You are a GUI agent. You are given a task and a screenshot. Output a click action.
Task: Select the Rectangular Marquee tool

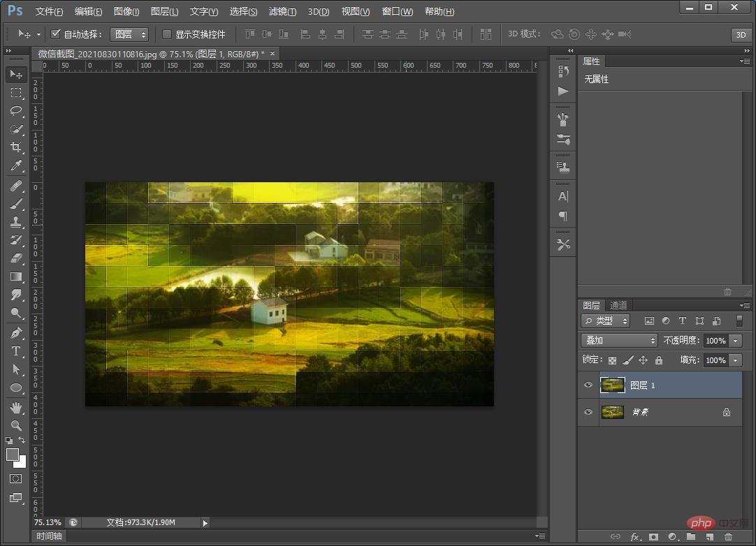(16, 93)
